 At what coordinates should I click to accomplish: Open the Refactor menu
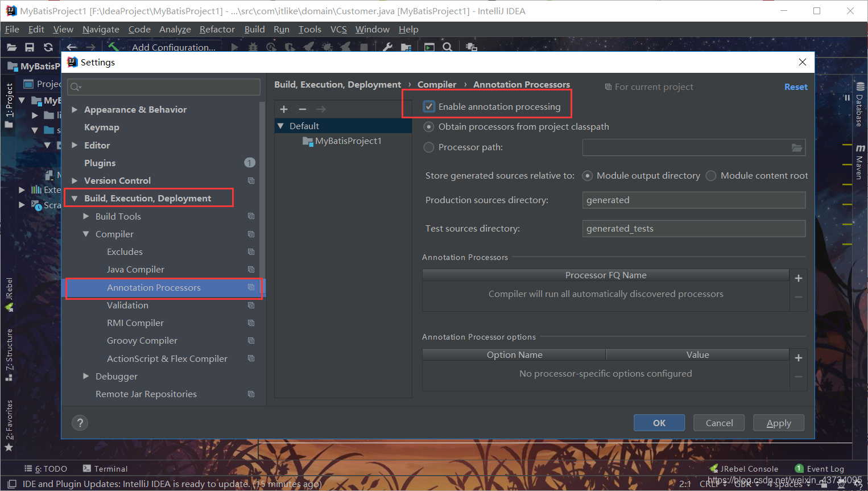[x=217, y=29]
